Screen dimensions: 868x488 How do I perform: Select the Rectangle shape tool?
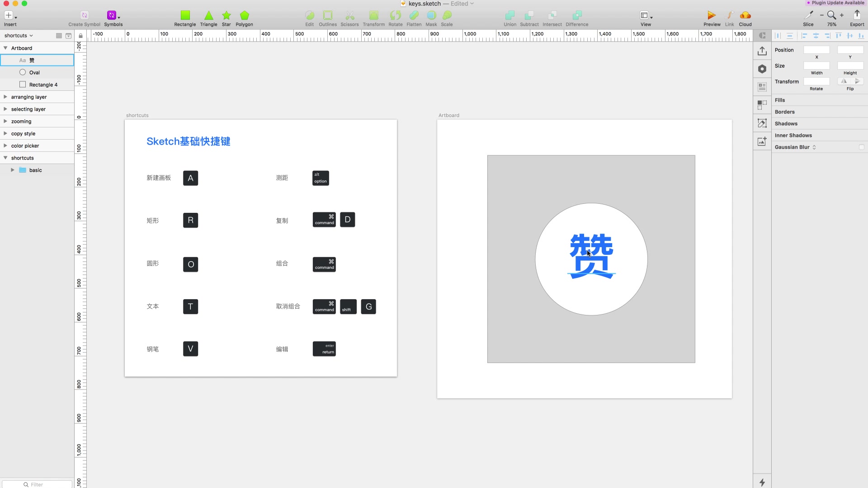[185, 15]
